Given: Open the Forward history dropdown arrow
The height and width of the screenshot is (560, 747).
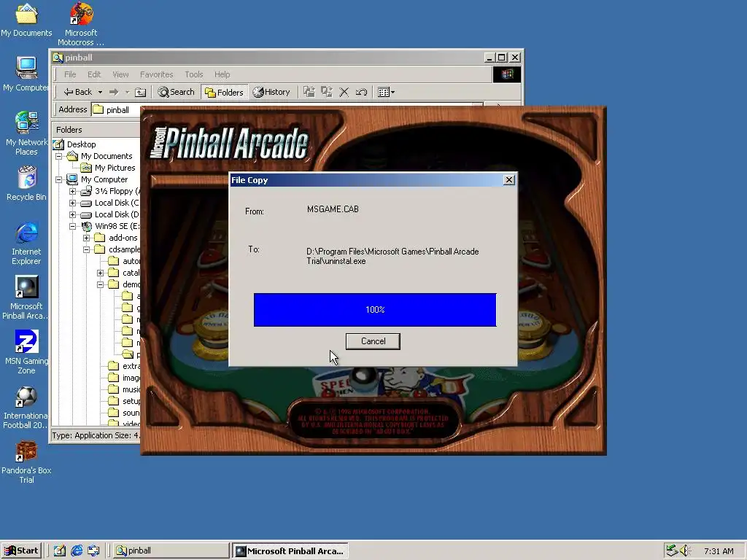Looking at the screenshot, I should tap(127, 92).
